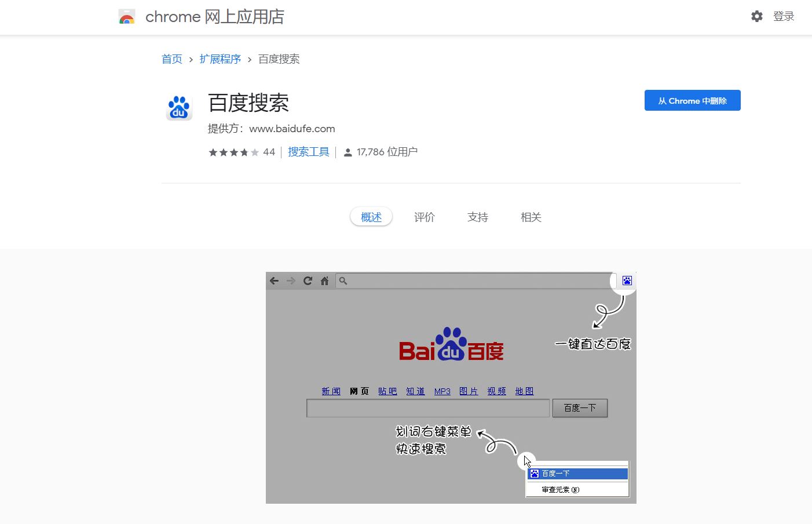This screenshot has height=524, width=812.
Task: Click the 44 ratings count
Action: 269,152
